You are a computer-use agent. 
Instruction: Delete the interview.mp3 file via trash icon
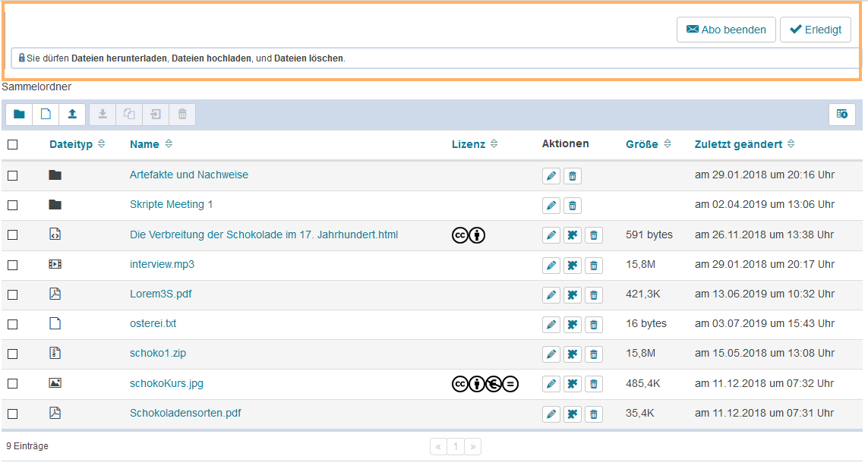point(594,266)
